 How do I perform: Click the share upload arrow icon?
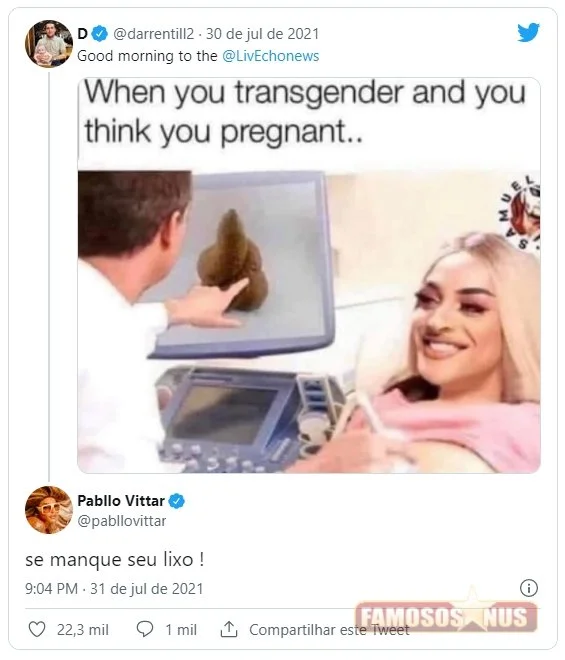point(229,629)
